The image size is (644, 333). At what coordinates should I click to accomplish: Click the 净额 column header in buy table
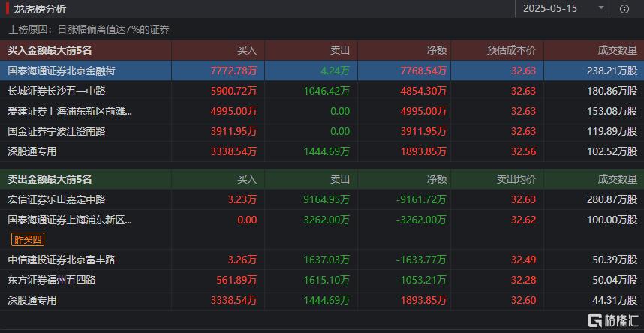[437, 50]
